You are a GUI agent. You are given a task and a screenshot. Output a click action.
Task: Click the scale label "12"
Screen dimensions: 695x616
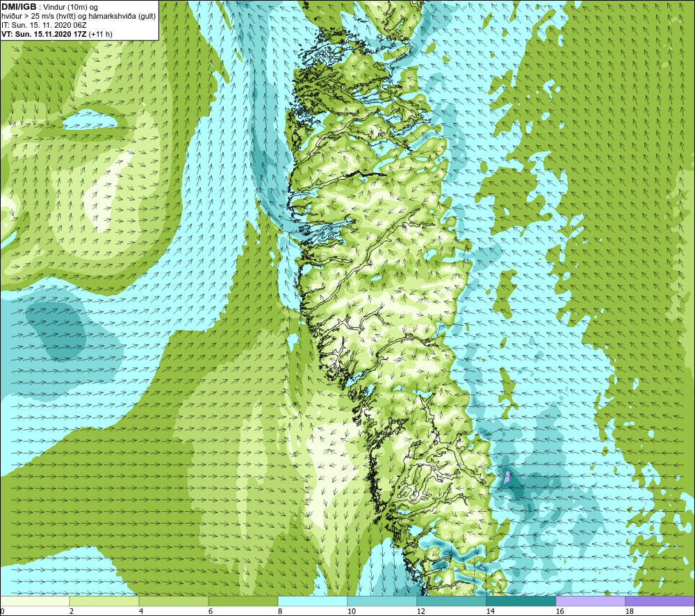pos(421,612)
